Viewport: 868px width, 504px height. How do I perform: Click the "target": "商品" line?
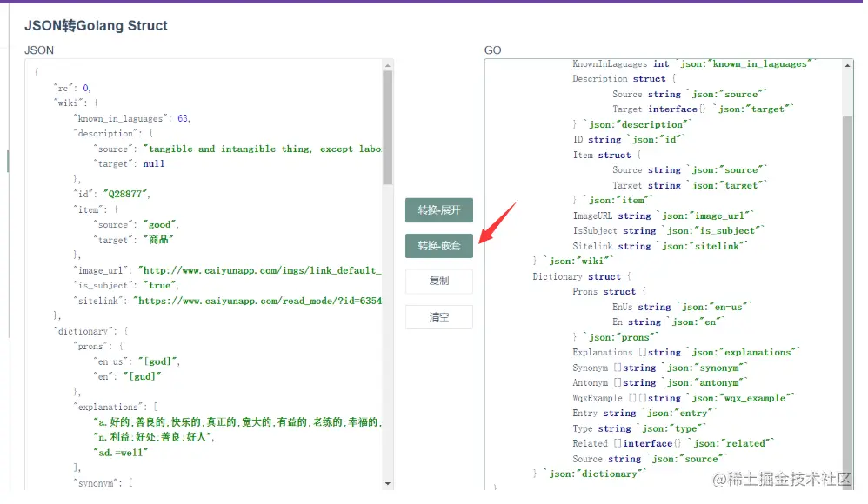point(133,240)
